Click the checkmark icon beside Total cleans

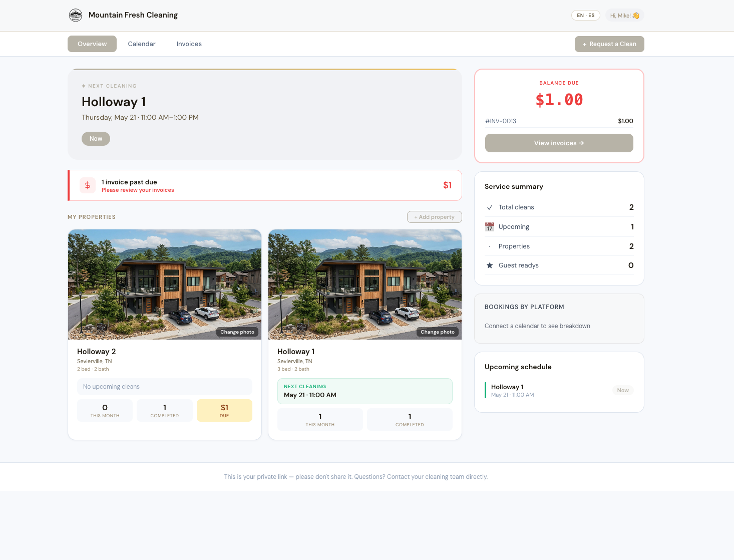point(490,207)
